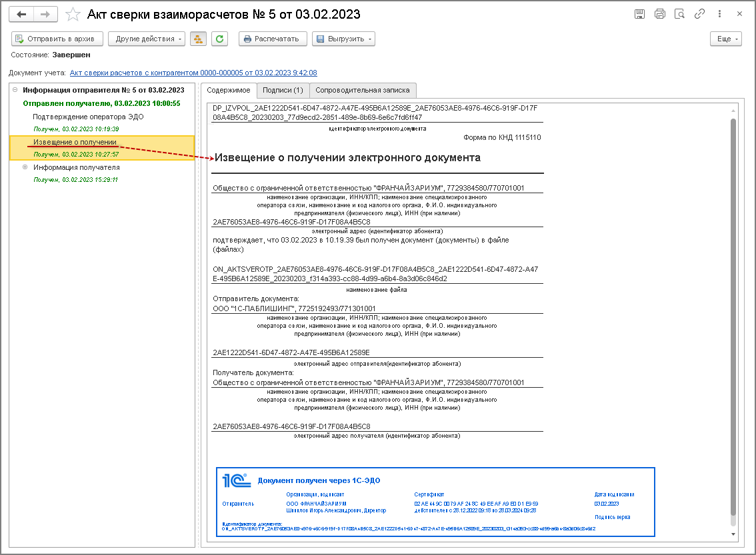Open the three-dots more menu
The width and height of the screenshot is (756, 555).
point(719,14)
